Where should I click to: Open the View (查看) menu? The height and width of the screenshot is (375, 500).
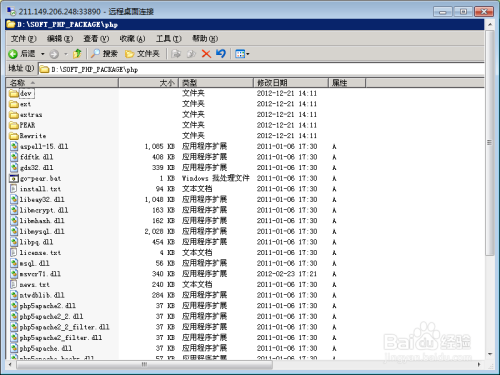coord(96,39)
